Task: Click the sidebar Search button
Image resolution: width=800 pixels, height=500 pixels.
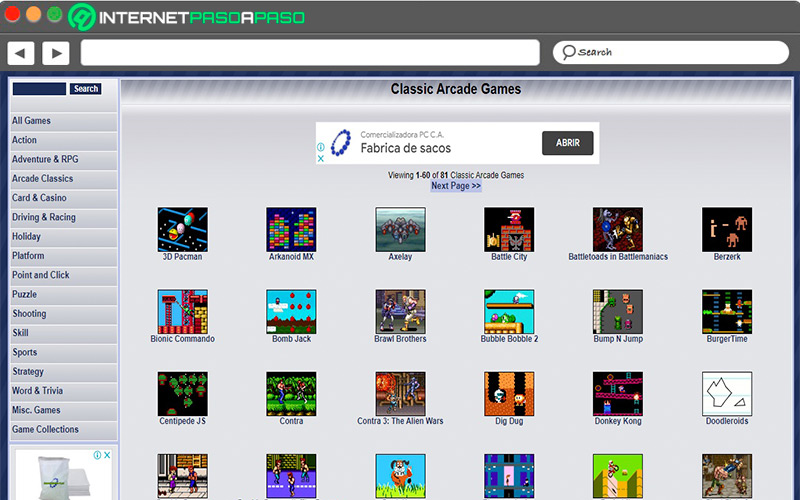Action: (x=86, y=89)
